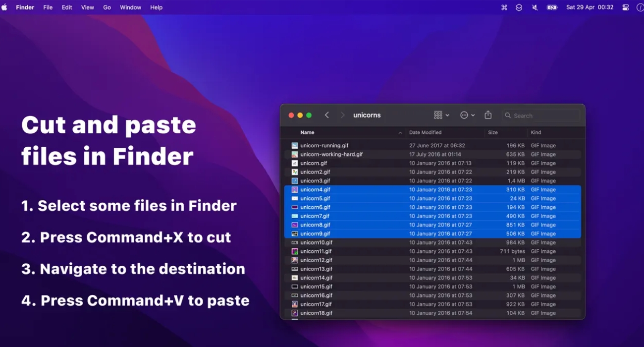Click Control Center icon in menu bar

tap(625, 7)
